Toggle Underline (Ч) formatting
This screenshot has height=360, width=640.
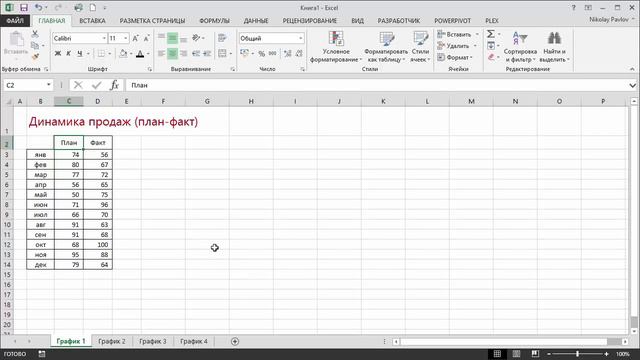tap(80, 53)
